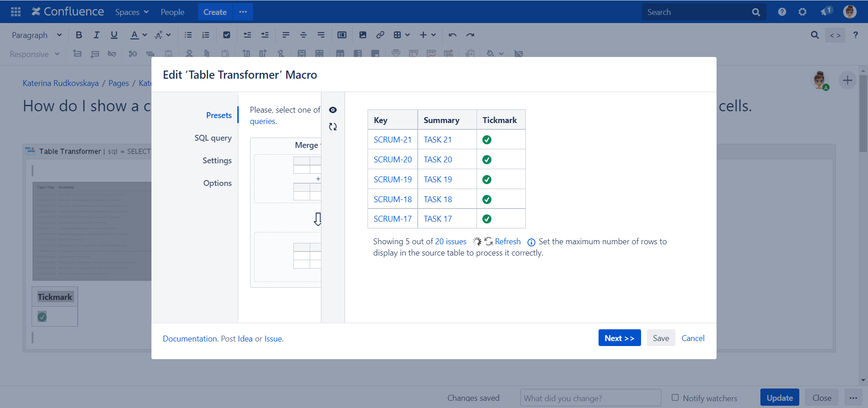Open the SCRUM-21 issue link
The height and width of the screenshot is (408, 868).
392,140
